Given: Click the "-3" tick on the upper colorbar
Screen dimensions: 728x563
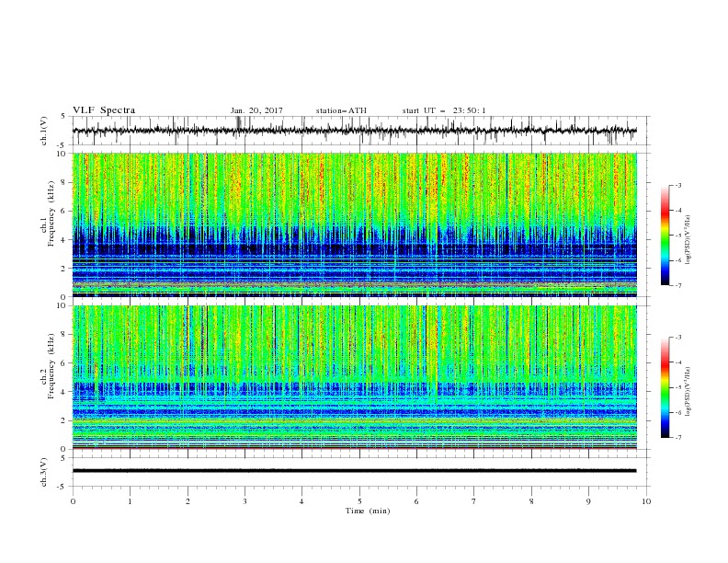Looking at the screenshot, I should coord(678,185).
